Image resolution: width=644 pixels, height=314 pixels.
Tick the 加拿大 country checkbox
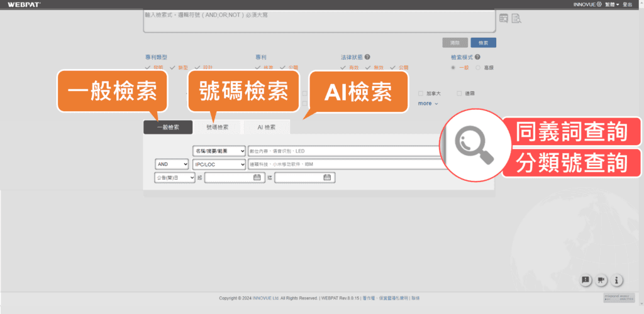click(421, 94)
